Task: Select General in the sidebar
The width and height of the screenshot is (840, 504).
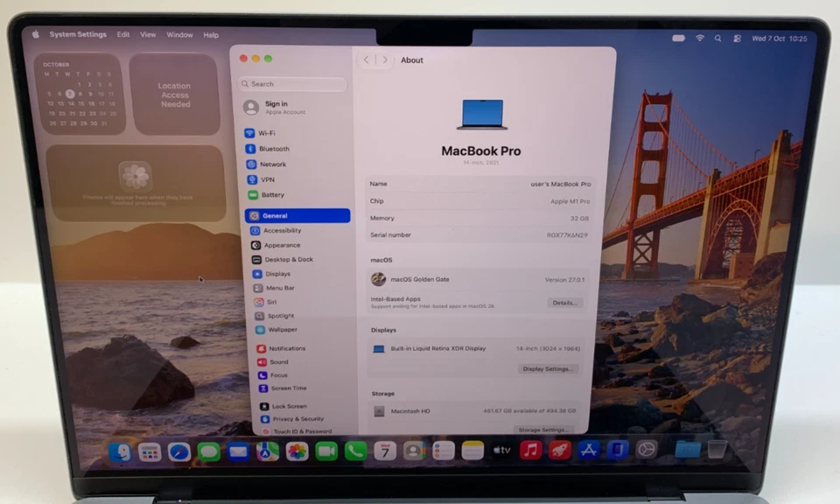Action: pos(297,215)
